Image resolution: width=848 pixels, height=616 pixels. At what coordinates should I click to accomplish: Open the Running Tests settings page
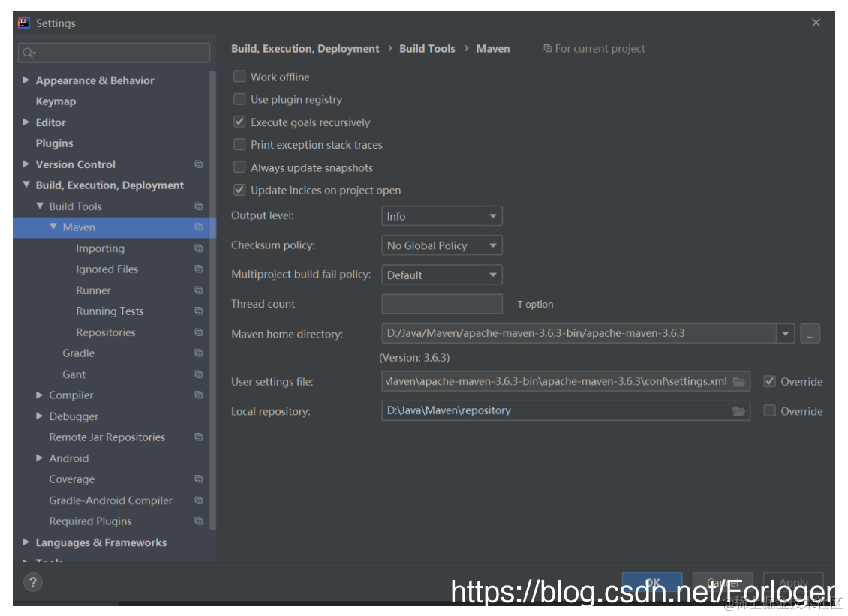[110, 311]
